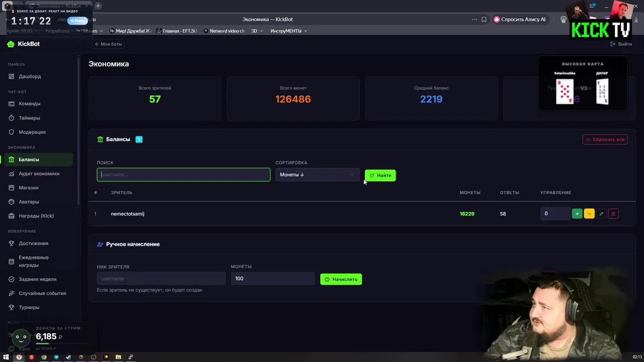The height and width of the screenshot is (362, 644).
Task: Click Спросить Алису AI button
Action: tap(520, 19)
